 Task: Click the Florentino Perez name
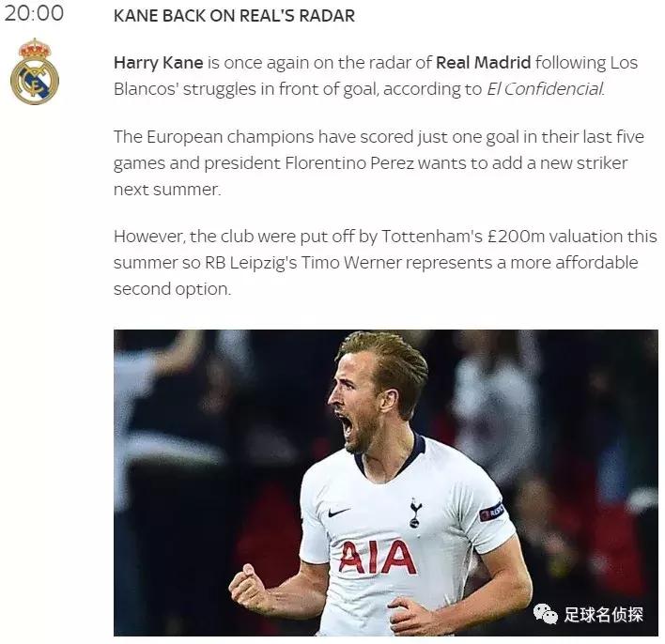coord(349,163)
